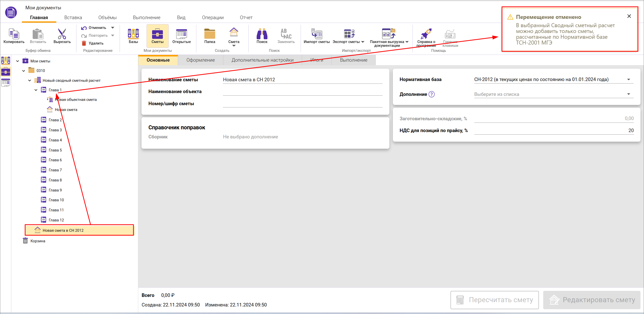
Task: Close the Перемещение отменено notification
Action: click(629, 16)
